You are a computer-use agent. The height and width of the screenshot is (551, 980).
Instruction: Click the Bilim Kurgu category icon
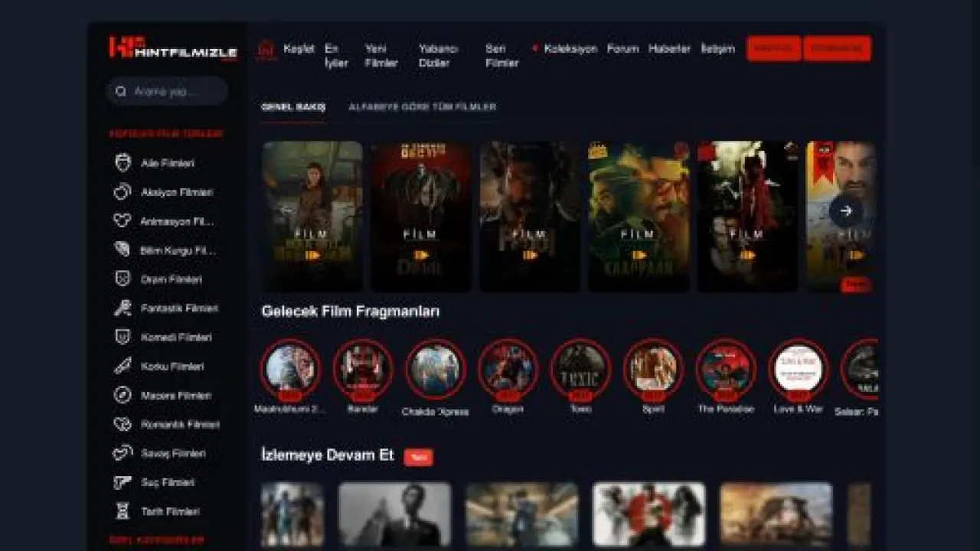point(122,249)
